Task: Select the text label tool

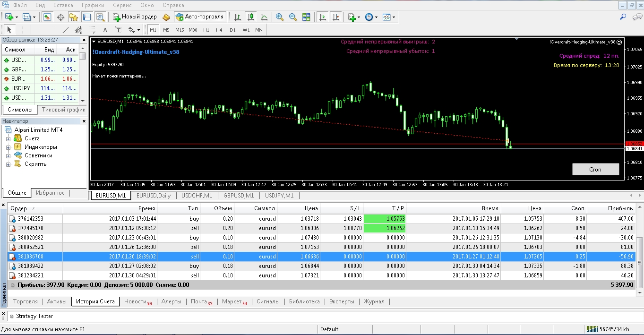Action: 119,30
